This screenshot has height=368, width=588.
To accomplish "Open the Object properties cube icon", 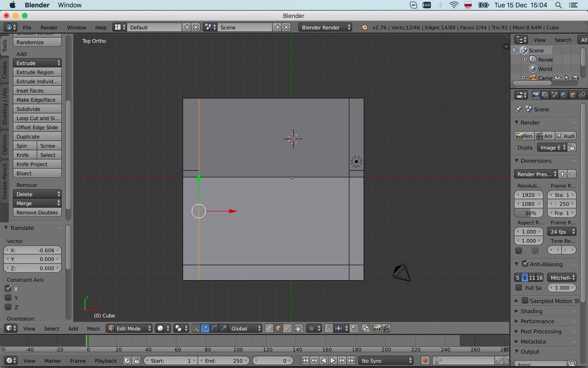I will pos(573,95).
